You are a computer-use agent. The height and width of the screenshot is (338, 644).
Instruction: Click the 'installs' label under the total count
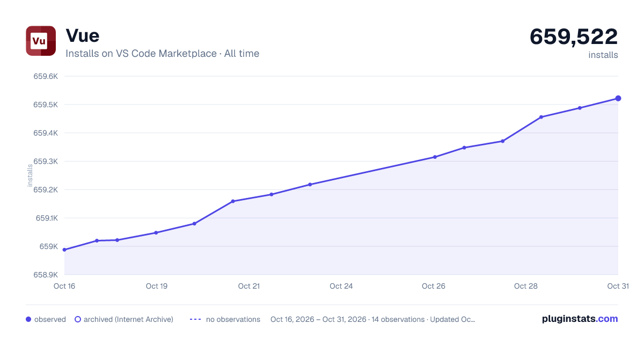coord(603,55)
